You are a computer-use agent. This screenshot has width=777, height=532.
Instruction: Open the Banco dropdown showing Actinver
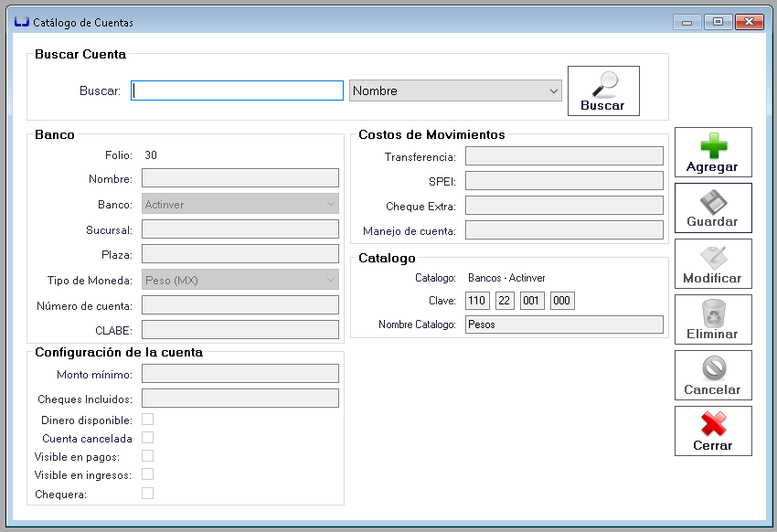click(x=240, y=204)
